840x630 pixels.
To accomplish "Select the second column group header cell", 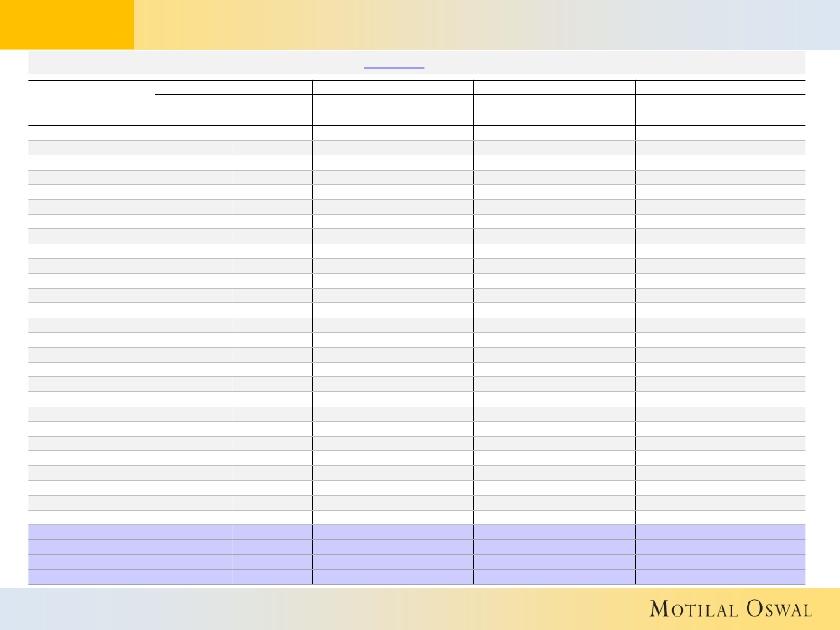I will [392, 87].
